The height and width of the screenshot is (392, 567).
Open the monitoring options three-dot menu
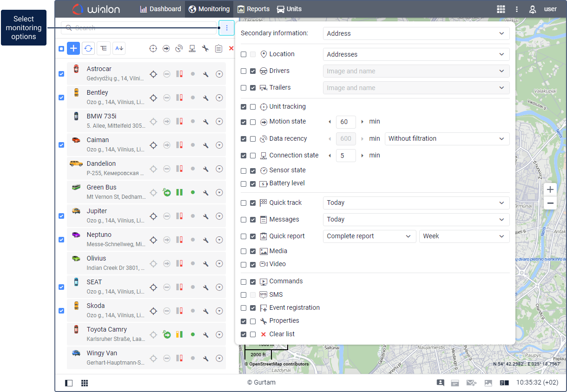point(227,28)
